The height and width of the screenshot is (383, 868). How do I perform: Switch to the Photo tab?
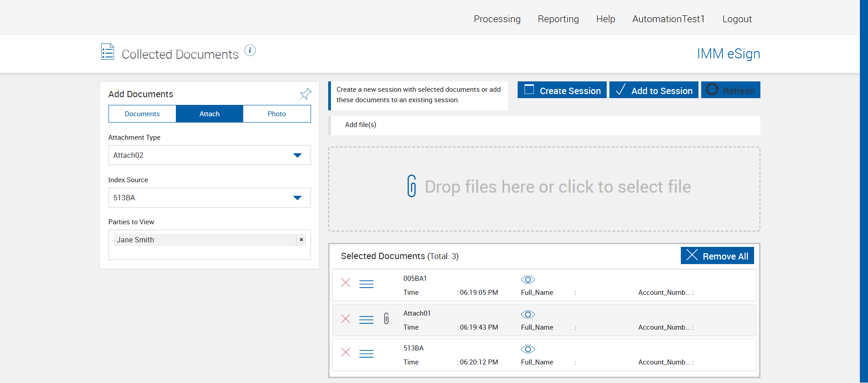(277, 114)
